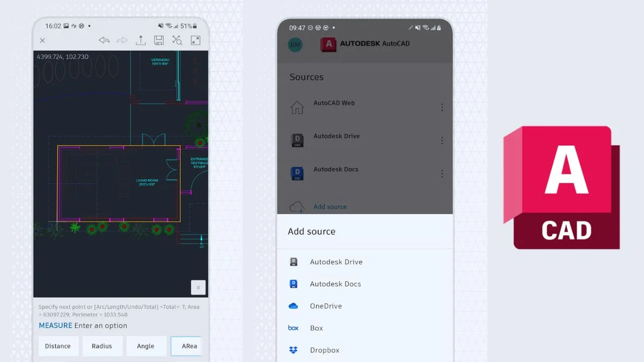Tap the zoom extents magnifier icon
The height and width of the screenshot is (362, 644).
tap(177, 40)
